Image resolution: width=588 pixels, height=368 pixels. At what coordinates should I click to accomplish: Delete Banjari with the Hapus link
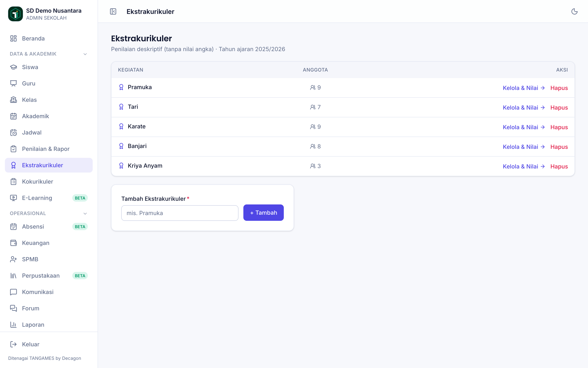coord(559,147)
